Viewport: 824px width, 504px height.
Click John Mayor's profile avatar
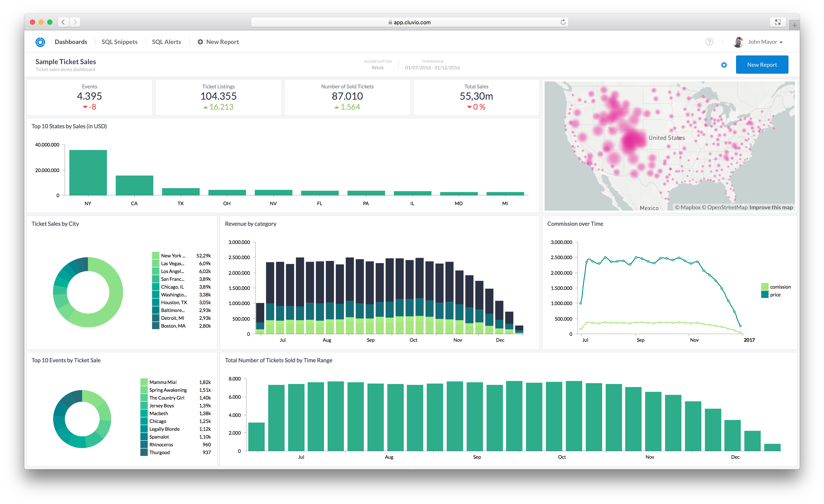click(x=738, y=42)
